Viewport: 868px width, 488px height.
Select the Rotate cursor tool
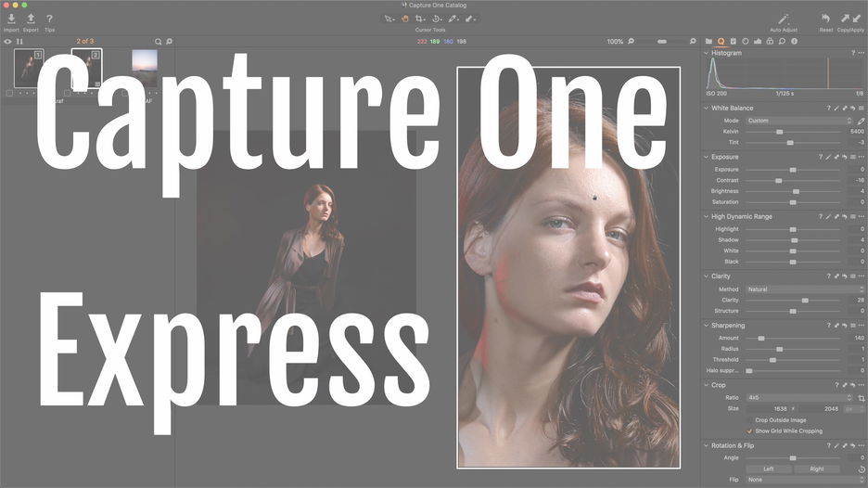437,19
